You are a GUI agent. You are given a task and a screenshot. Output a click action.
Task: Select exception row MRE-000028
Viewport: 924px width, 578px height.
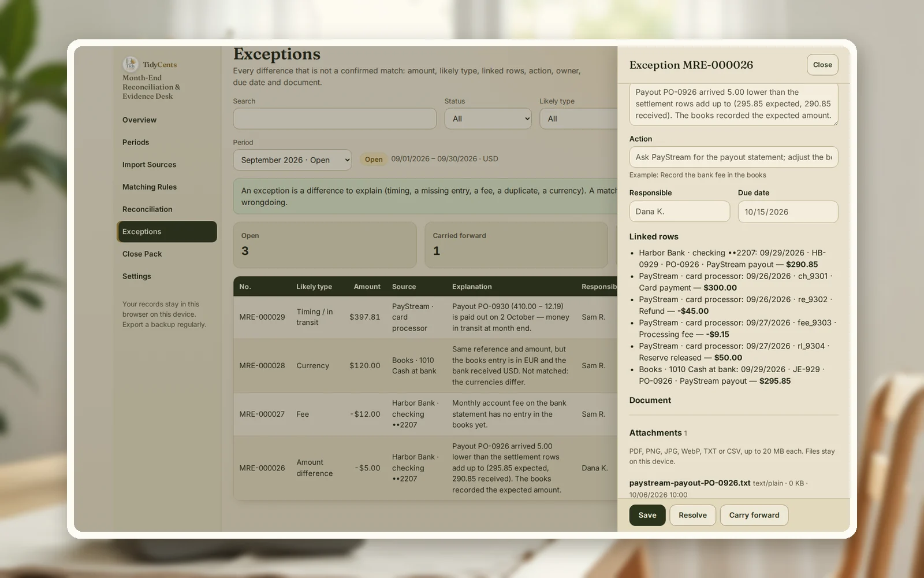point(426,366)
